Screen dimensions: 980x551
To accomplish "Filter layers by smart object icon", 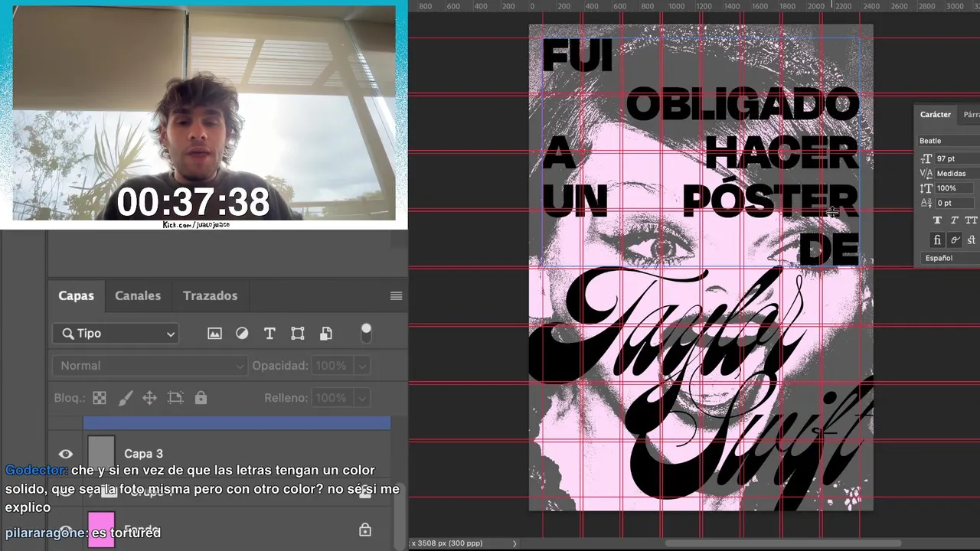I will point(326,334).
